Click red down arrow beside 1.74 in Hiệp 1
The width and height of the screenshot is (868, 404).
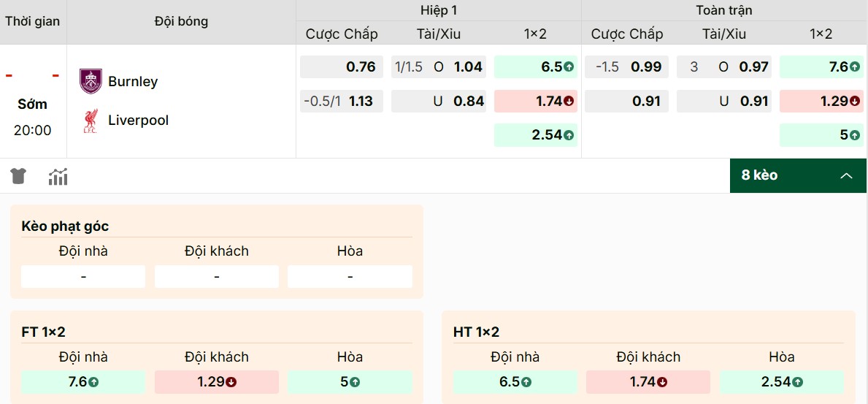569,102
